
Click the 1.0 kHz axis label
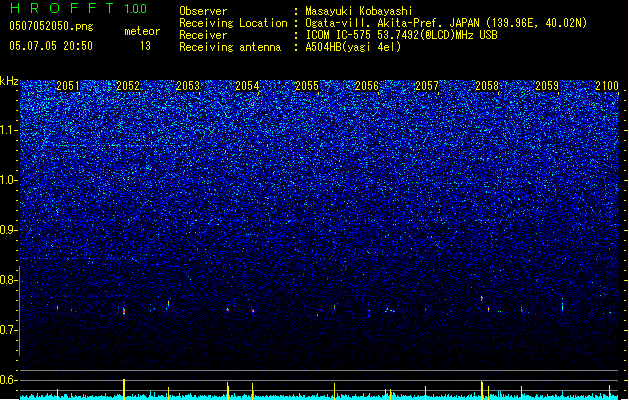tap(9, 180)
